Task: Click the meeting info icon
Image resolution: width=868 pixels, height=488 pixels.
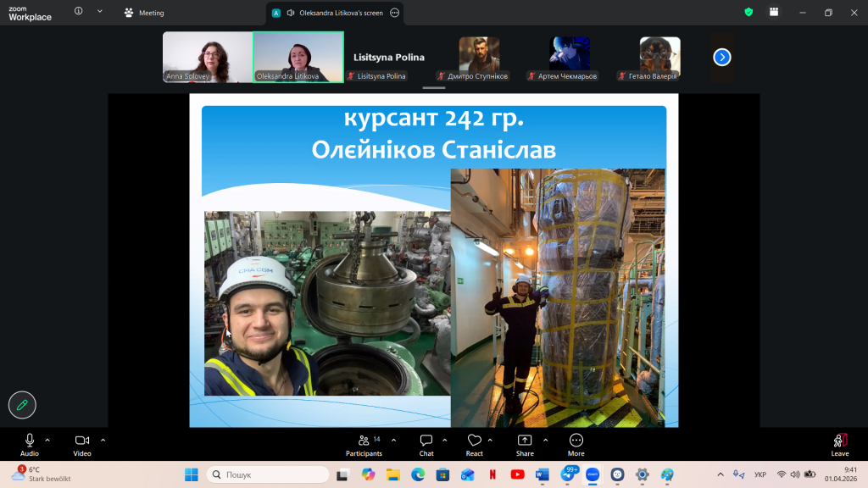Action: [79, 12]
